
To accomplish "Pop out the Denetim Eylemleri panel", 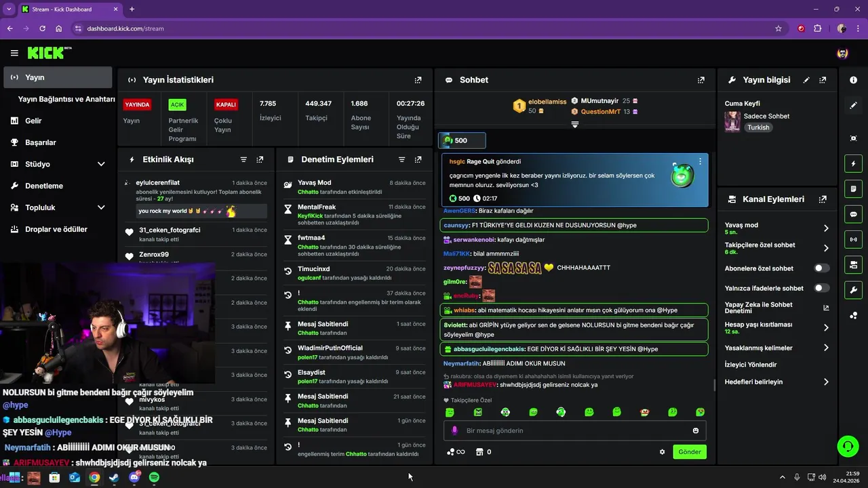I will [x=418, y=159].
